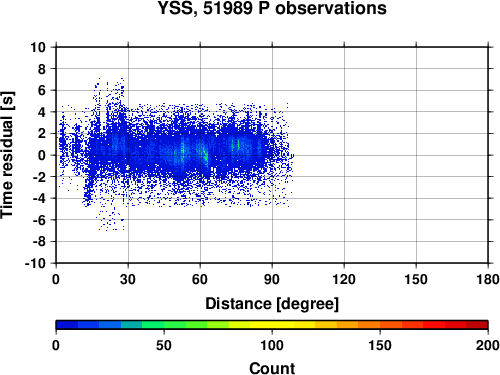The image size is (500, 375).
Task: Click the y-axis tick label 6
Action: click(42, 90)
